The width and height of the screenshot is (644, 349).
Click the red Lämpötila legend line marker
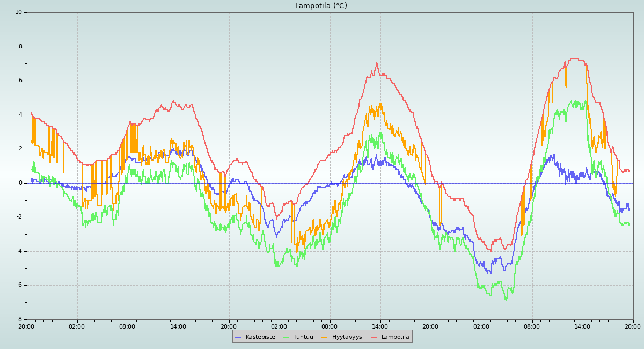click(374, 337)
